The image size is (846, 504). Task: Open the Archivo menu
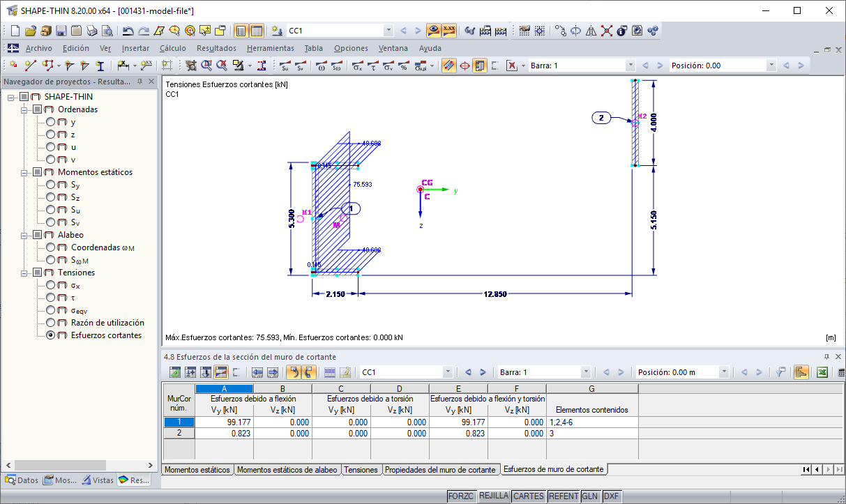(x=39, y=48)
